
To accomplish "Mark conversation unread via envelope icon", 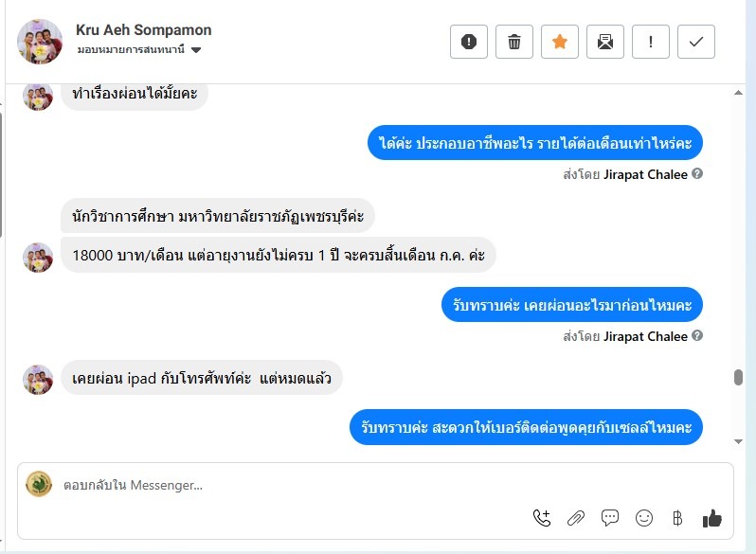I will pos(605,42).
